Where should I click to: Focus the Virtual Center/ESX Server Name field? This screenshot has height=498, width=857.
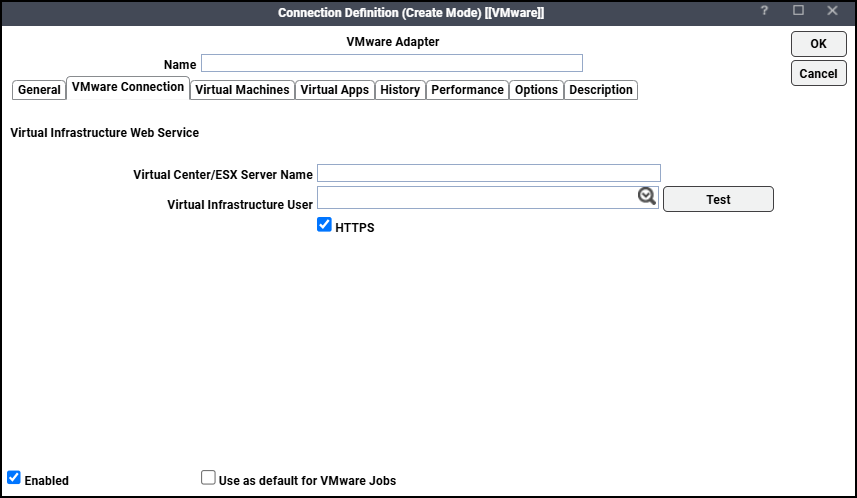[488, 173]
